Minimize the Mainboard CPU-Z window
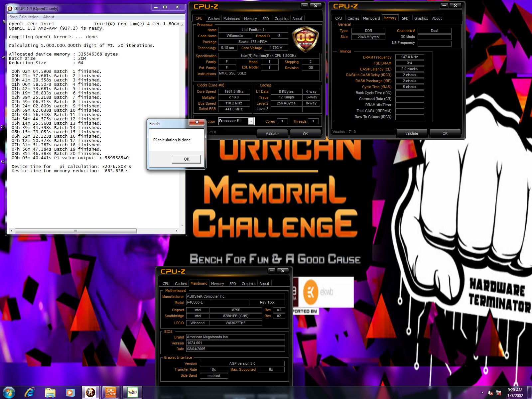Viewport: 532px width, 399px height. pyautogui.click(x=272, y=271)
